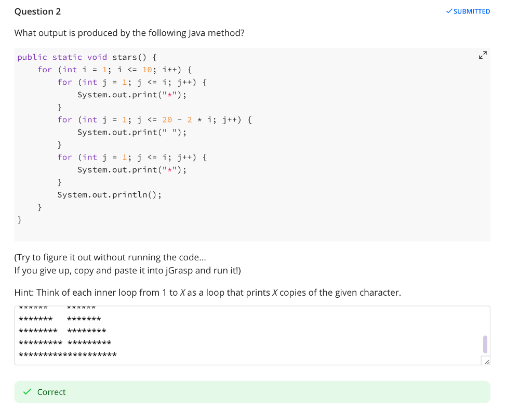This screenshot has height=409, width=532.
Task: Click the grip icon below the output scrollbar
Action: tap(486, 360)
